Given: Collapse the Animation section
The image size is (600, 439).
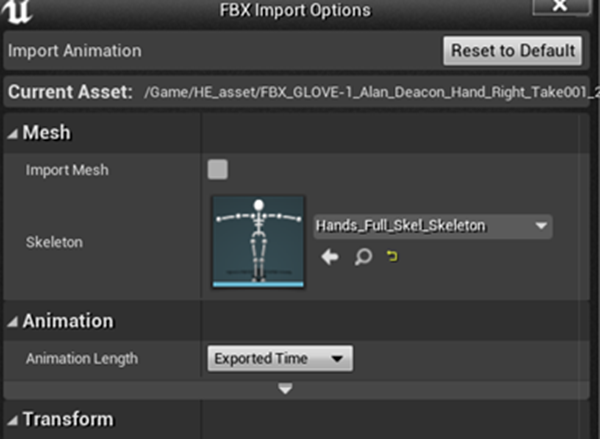Looking at the screenshot, I should coord(13,322).
